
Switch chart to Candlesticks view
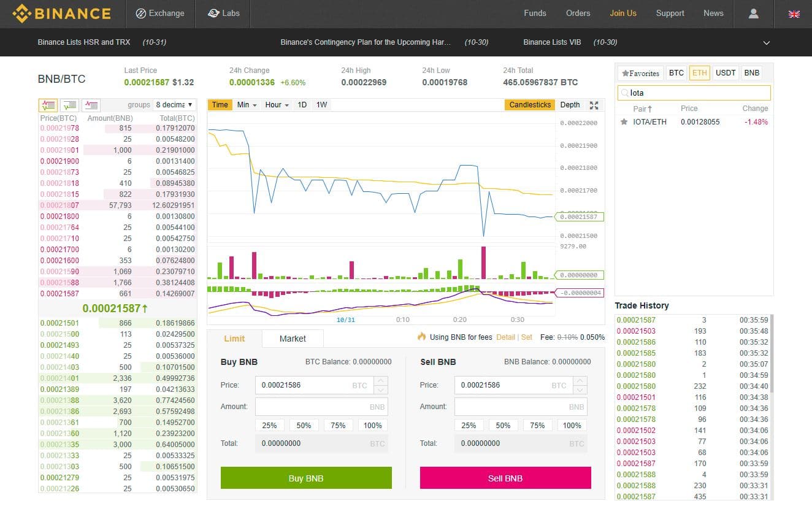pyautogui.click(x=529, y=105)
